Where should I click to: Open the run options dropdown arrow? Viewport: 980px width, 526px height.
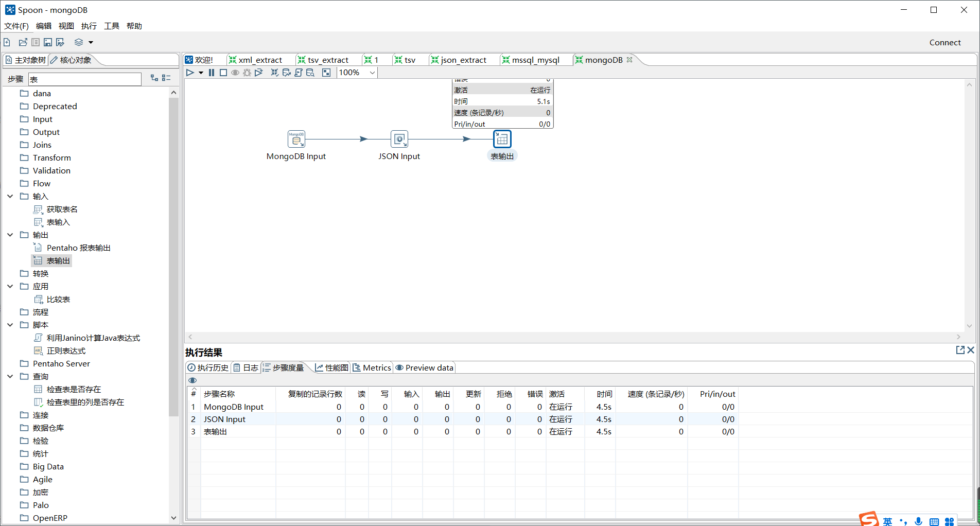201,73
